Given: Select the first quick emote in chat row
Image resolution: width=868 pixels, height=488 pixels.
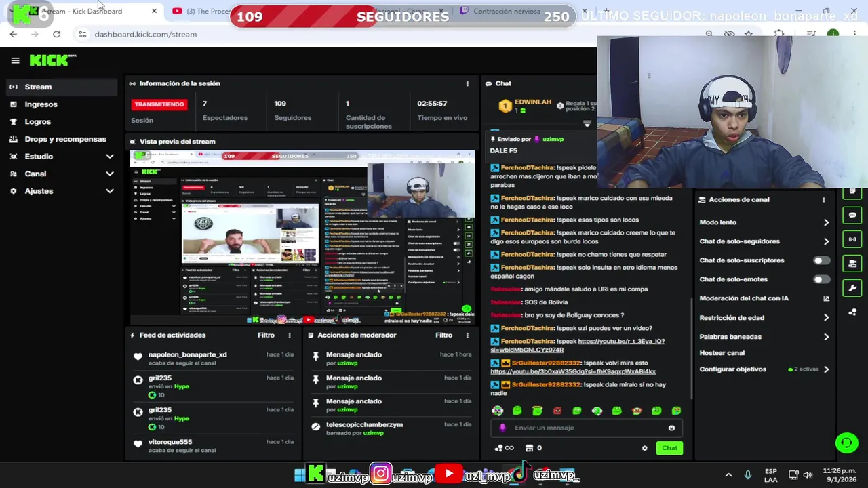Looking at the screenshot, I should [x=497, y=411].
